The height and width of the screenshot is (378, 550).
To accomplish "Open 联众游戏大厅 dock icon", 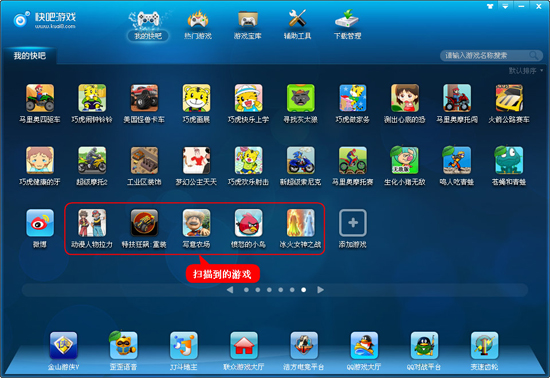I will pos(244,345).
